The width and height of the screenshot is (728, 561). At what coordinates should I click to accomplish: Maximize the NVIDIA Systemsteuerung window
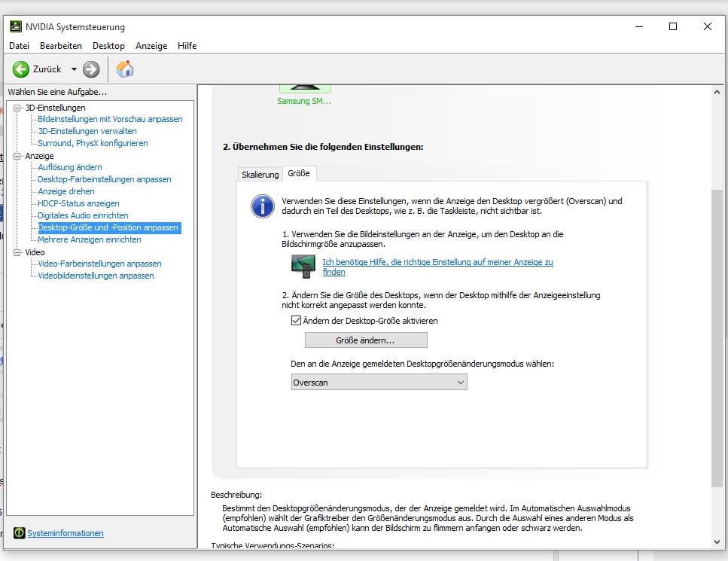[x=673, y=26]
